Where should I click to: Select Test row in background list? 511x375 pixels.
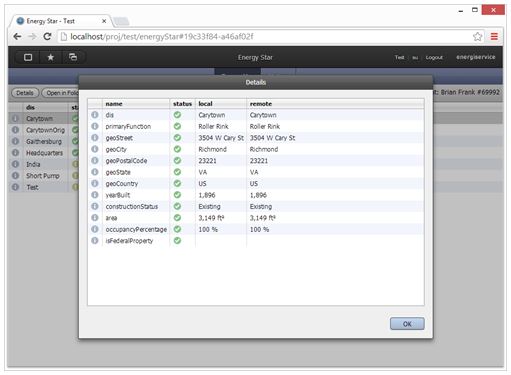32,187
